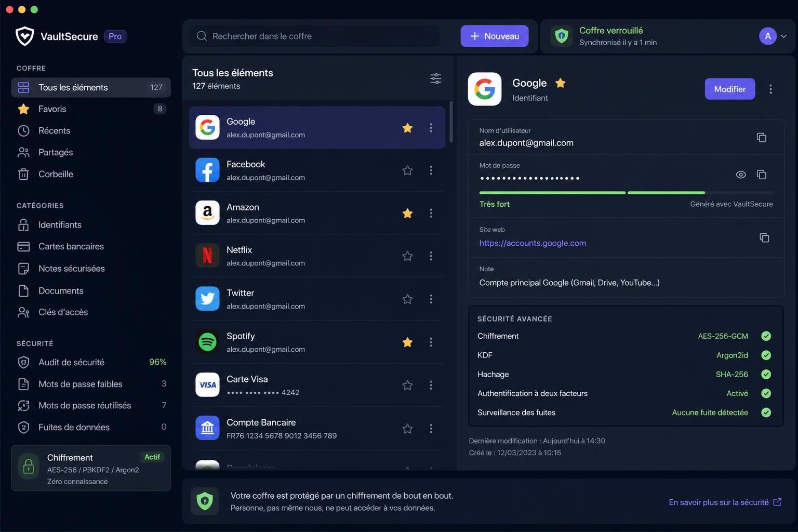Select Cartes bancaires category

click(91, 247)
